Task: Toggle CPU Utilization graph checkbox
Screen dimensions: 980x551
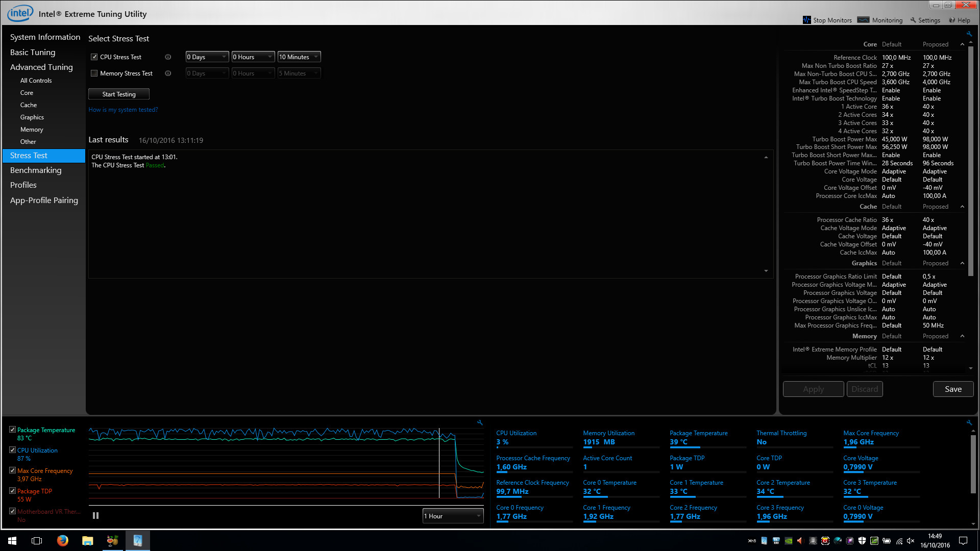Action: (x=12, y=450)
